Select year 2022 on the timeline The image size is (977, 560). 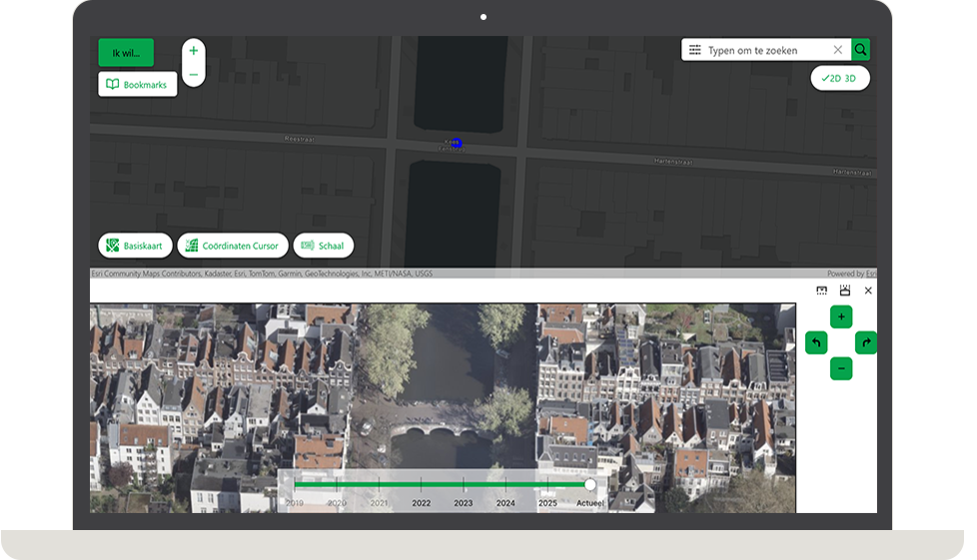click(x=422, y=503)
